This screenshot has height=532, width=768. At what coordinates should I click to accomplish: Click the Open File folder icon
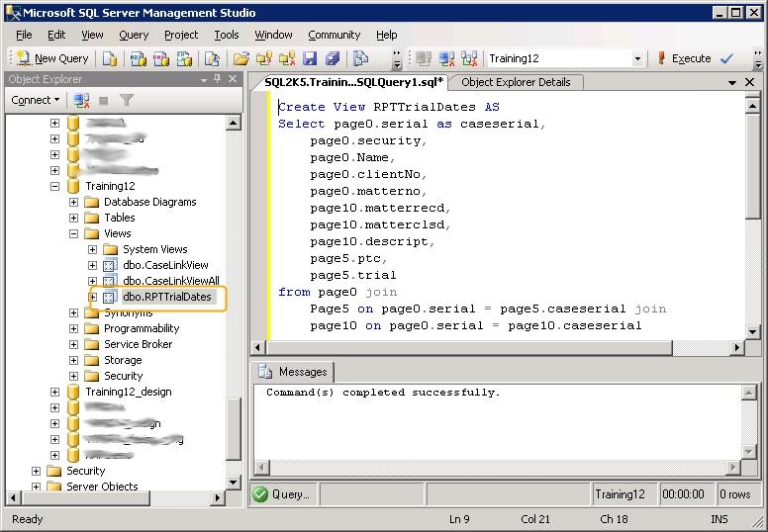click(240, 58)
